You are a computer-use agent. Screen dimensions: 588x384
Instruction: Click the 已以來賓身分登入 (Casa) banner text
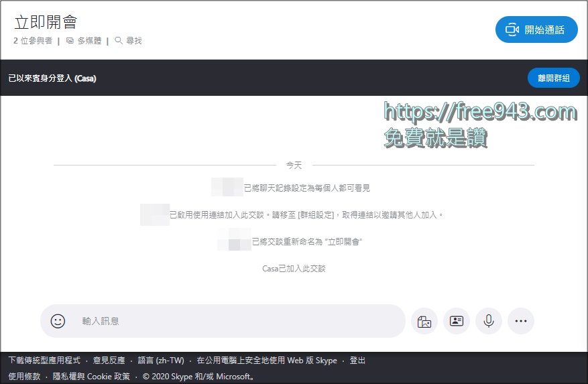point(52,78)
